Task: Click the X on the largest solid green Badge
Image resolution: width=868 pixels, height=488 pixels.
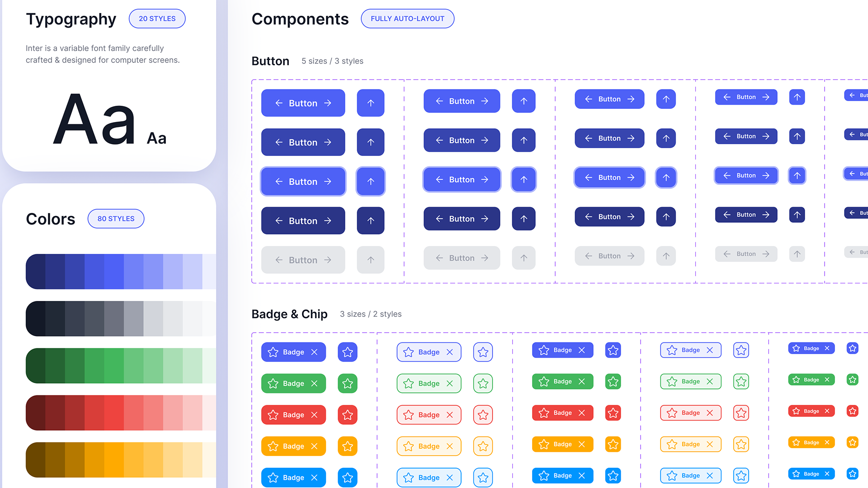Action: 315,384
